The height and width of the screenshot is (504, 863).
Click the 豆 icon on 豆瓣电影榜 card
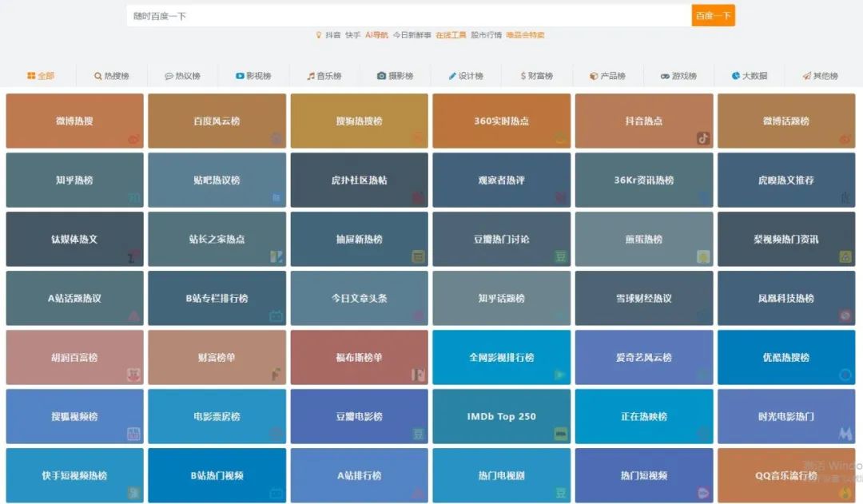tap(418, 434)
